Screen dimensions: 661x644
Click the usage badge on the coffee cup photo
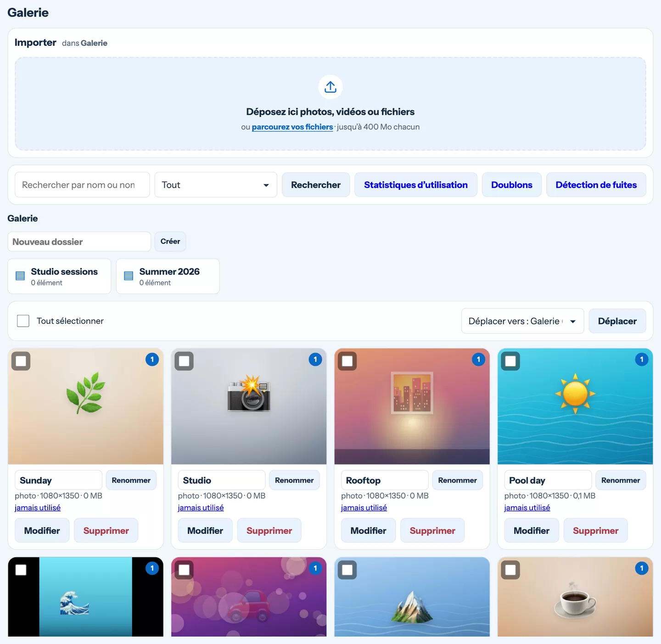pyautogui.click(x=642, y=568)
